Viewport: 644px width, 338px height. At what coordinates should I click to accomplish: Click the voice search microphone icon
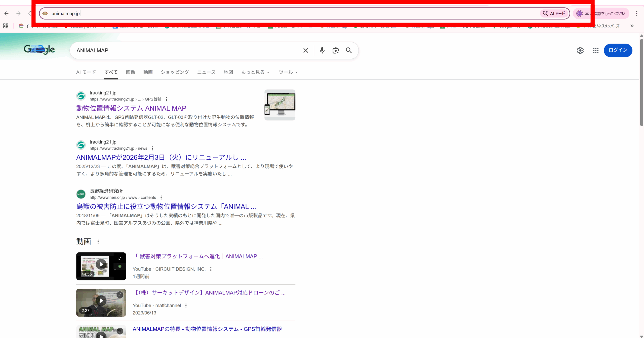pos(322,50)
